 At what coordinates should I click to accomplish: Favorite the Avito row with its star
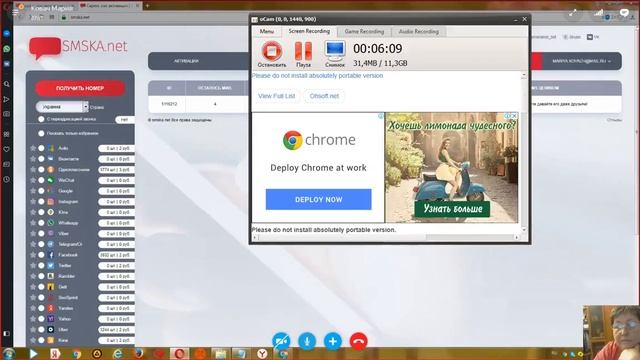pyautogui.click(x=33, y=148)
